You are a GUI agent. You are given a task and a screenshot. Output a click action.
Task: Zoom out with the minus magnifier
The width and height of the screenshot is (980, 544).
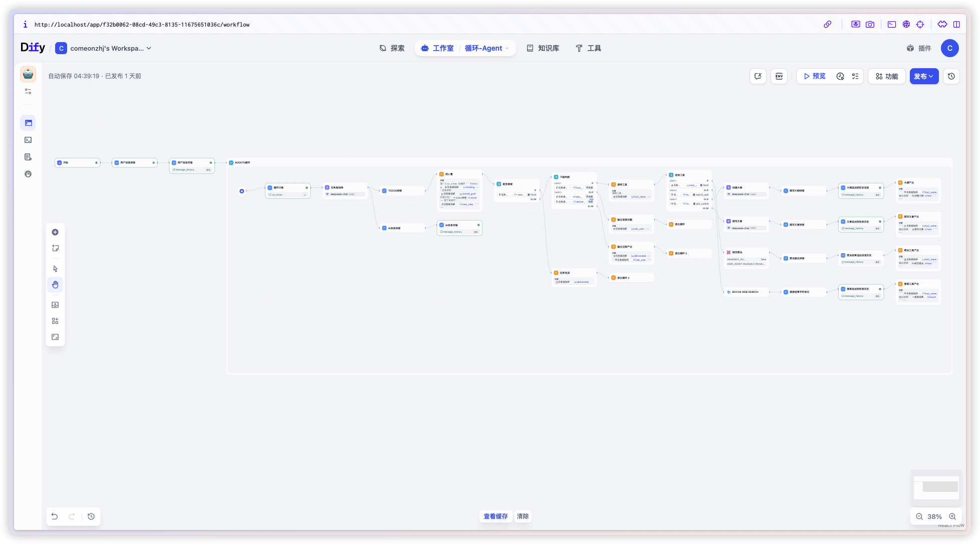pos(919,516)
